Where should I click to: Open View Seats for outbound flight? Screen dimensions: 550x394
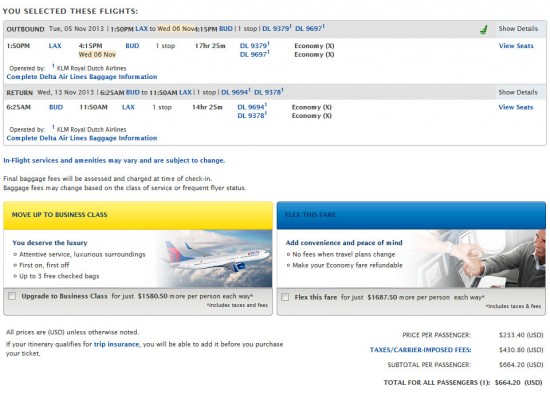(x=516, y=46)
